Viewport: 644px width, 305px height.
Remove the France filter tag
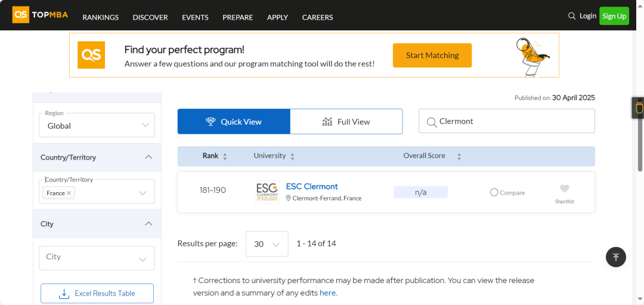click(x=69, y=193)
